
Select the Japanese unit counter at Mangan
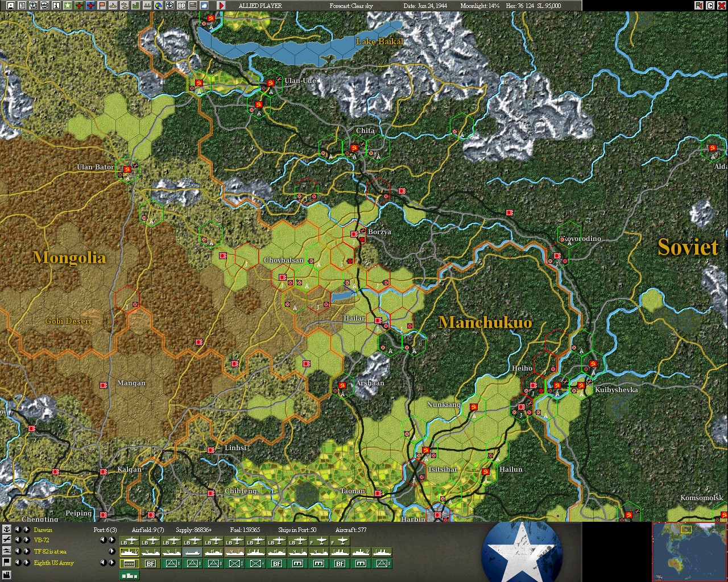pos(104,385)
